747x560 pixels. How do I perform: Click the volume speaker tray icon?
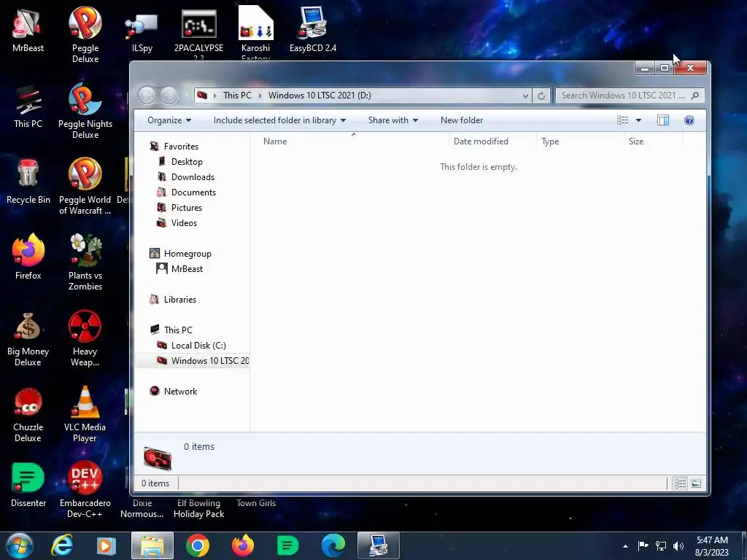point(678,546)
